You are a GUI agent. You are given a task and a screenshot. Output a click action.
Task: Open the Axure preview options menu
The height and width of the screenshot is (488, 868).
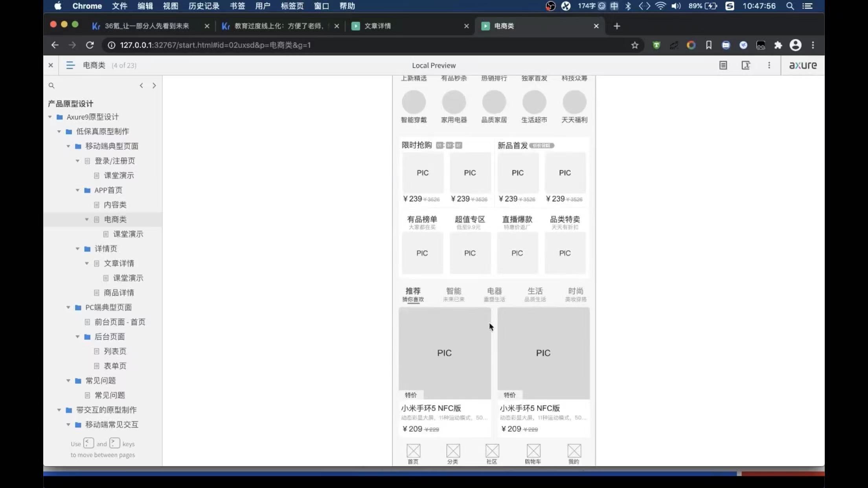click(769, 65)
